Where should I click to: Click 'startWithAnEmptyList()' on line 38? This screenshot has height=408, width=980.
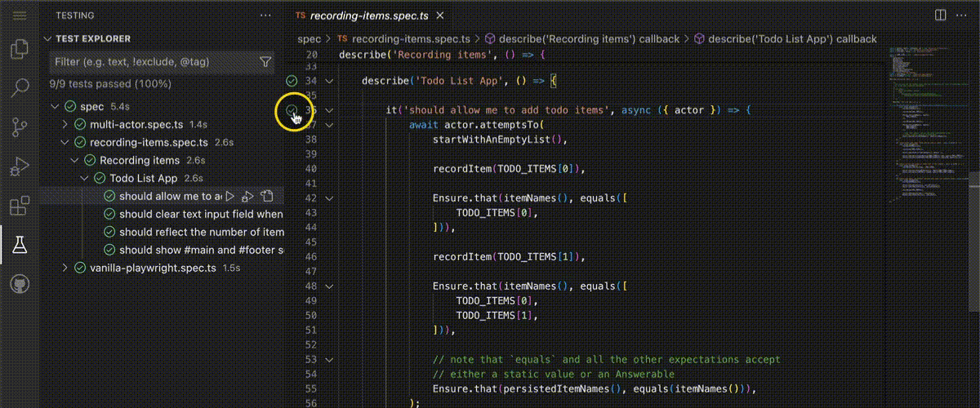[499, 139]
